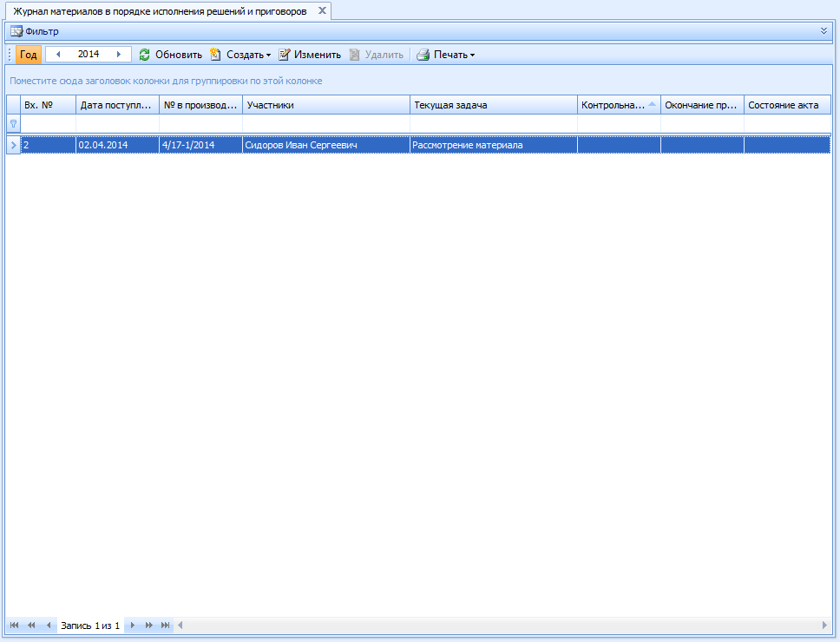Click the row indicator arrow of record 2

pyautogui.click(x=13, y=145)
